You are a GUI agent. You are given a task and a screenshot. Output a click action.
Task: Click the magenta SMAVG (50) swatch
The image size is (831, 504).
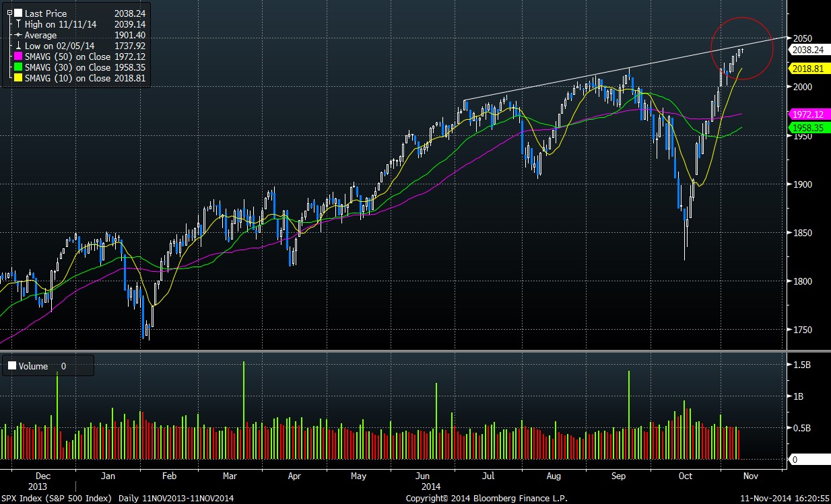18,57
